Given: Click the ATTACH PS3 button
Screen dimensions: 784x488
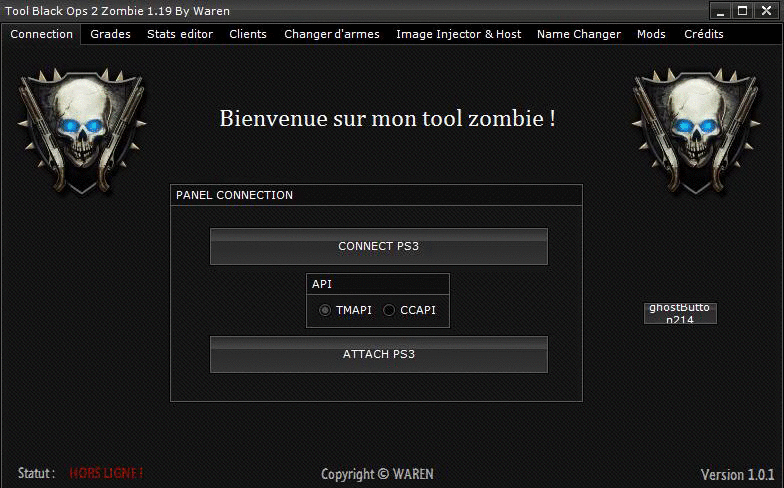Looking at the screenshot, I should coord(378,354).
